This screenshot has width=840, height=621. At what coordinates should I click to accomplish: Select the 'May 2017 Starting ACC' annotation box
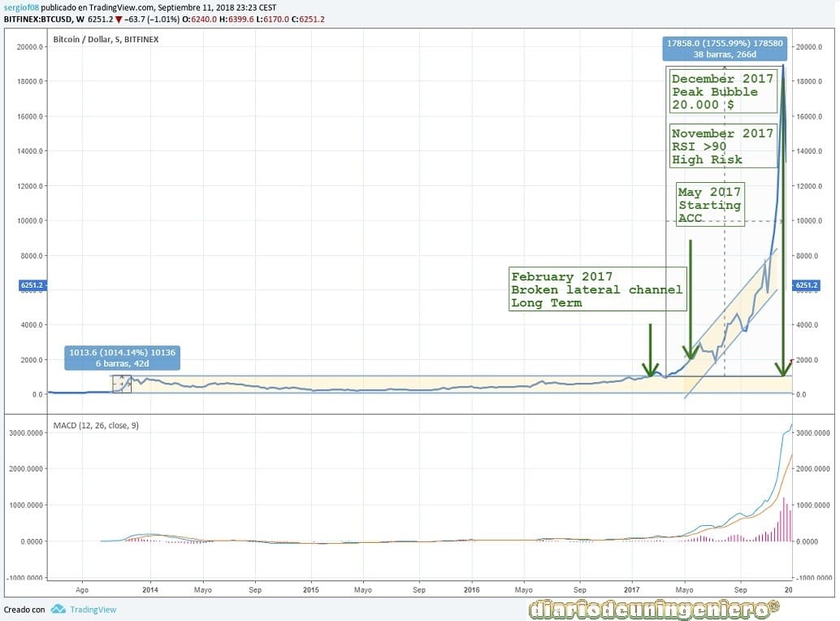pos(710,205)
